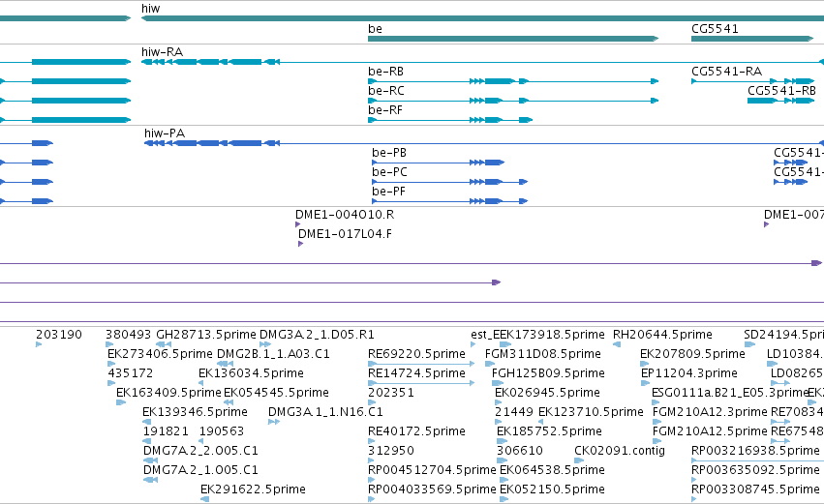This screenshot has height=504, width=824.
Task: Click the 202351 EST label
Action: coord(390,393)
